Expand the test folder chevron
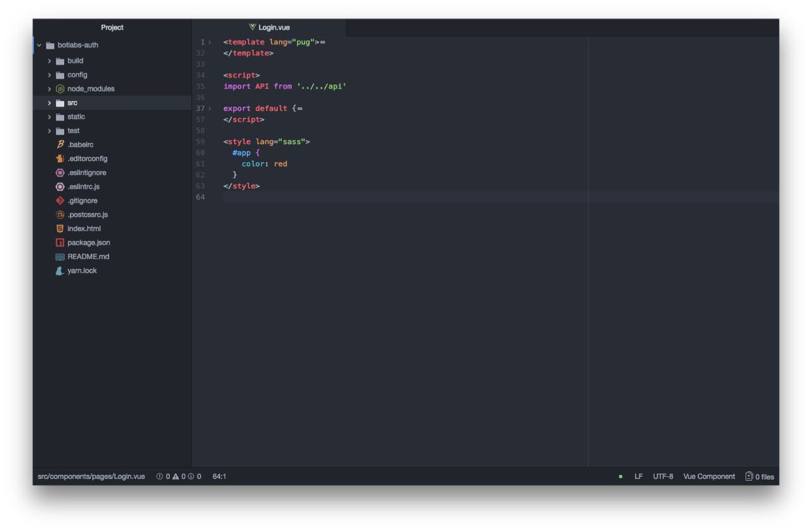This screenshot has width=812, height=532. (x=49, y=131)
